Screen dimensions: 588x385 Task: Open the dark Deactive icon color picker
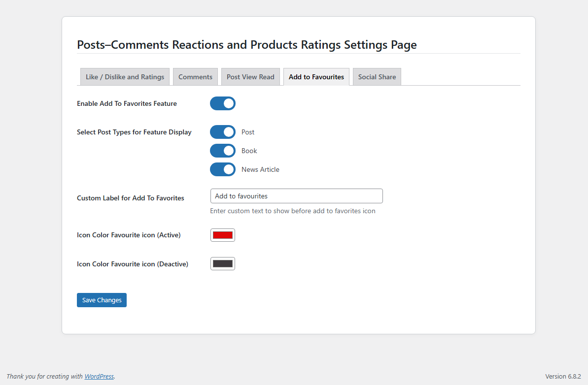pos(223,264)
